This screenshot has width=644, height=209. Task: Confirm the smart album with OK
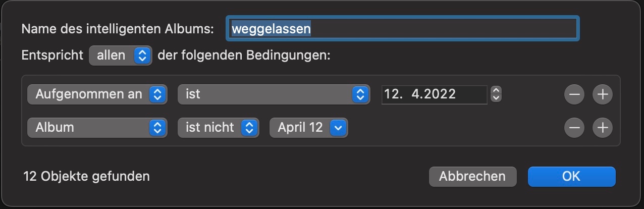[x=571, y=176]
